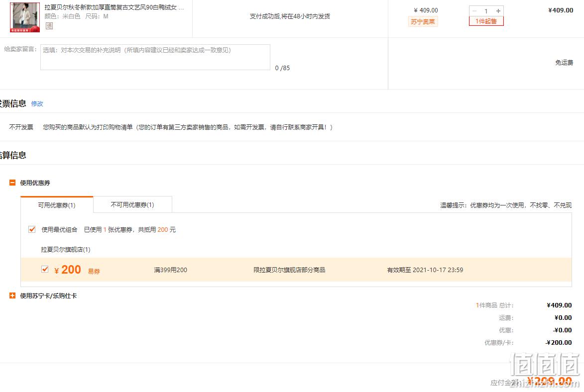Click the 0 /85 character counter
The image size is (584, 392).
pos(282,68)
